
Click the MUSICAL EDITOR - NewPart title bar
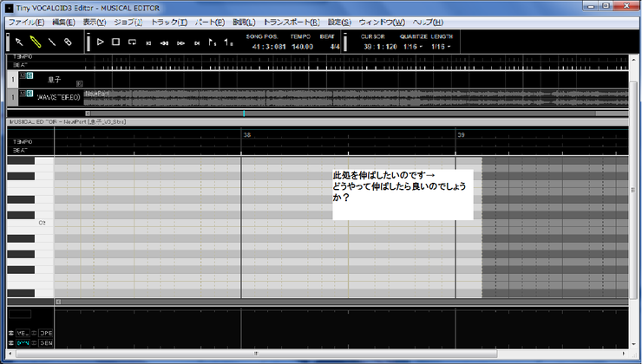(x=318, y=122)
